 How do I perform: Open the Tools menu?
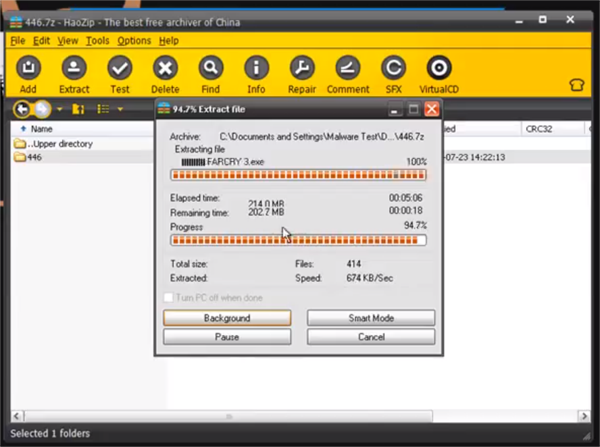pos(98,41)
